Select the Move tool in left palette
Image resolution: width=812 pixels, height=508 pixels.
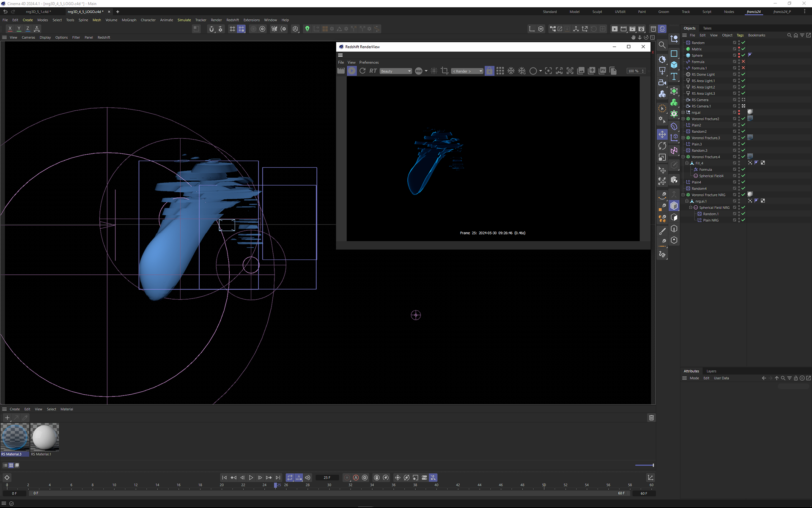tap(662, 134)
